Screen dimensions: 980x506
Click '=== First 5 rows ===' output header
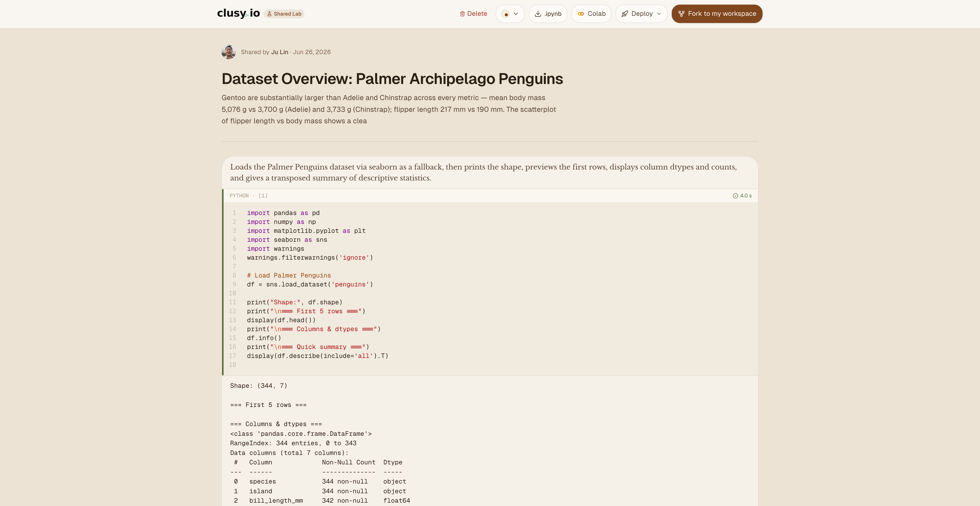(x=268, y=405)
